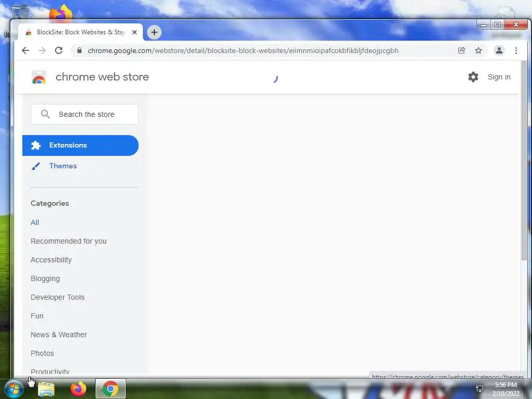Open a new tab with plus button

[x=154, y=32]
